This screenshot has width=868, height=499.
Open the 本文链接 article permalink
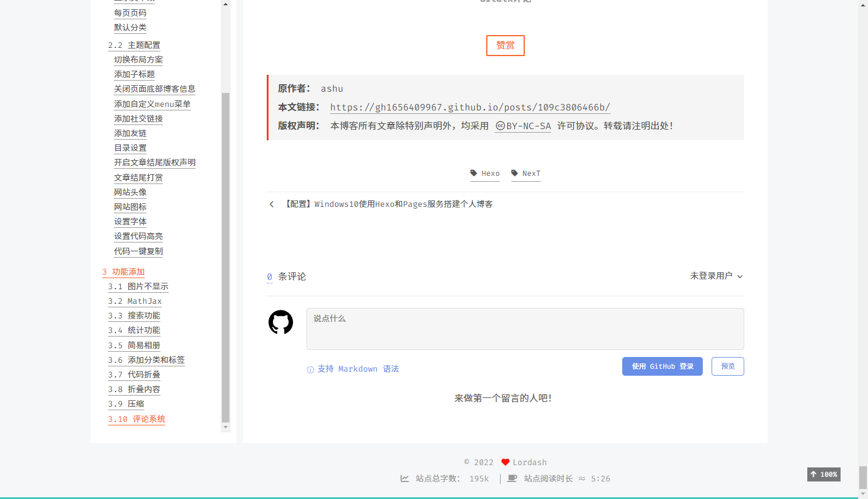click(470, 107)
